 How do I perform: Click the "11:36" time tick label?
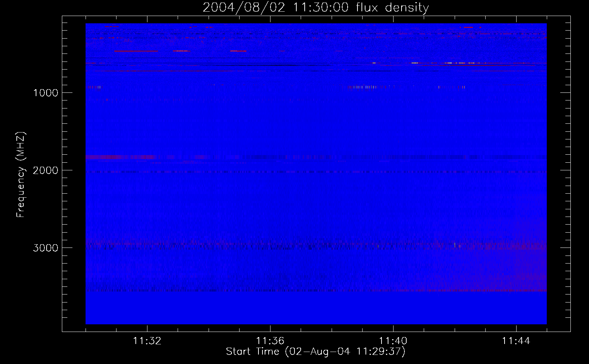pos(270,341)
